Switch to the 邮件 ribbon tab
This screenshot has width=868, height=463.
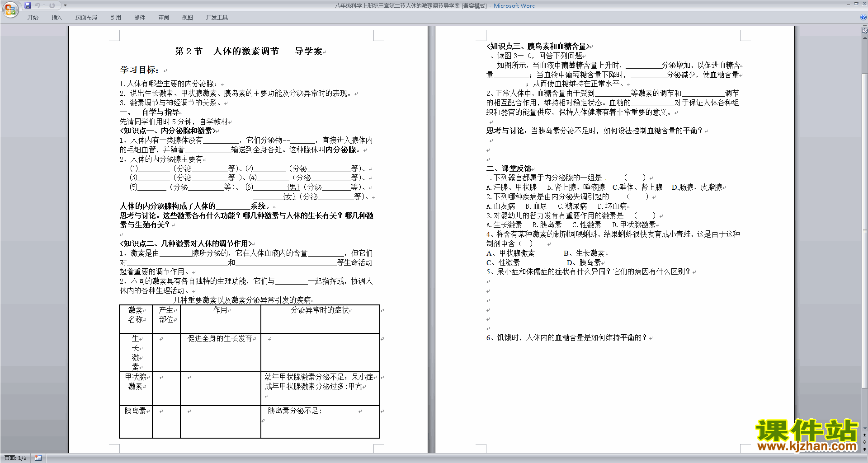coord(140,17)
